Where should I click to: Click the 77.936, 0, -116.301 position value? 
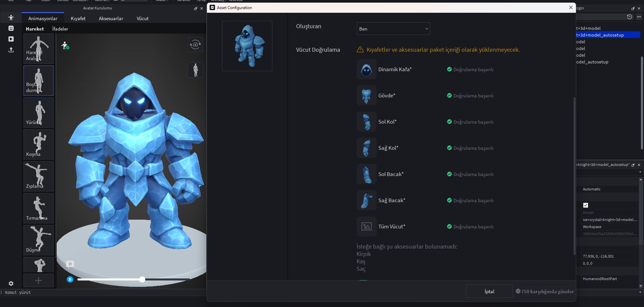[x=598, y=256]
